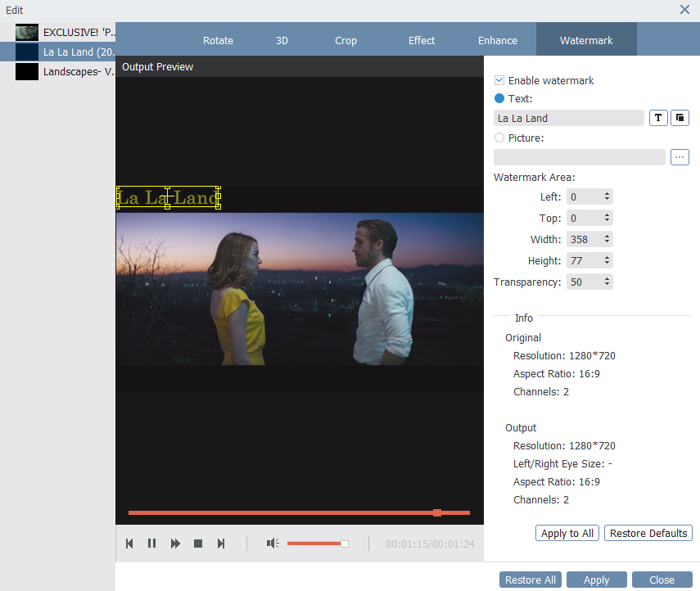Decrease the Width value with down arrow
Screen dimensions: 700x591
click(x=607, y=241)
